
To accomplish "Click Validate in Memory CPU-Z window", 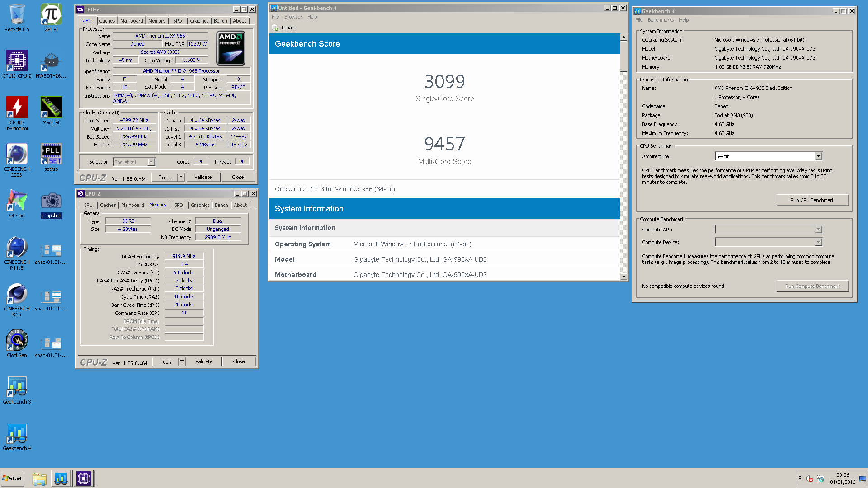I will click(204, 362).
